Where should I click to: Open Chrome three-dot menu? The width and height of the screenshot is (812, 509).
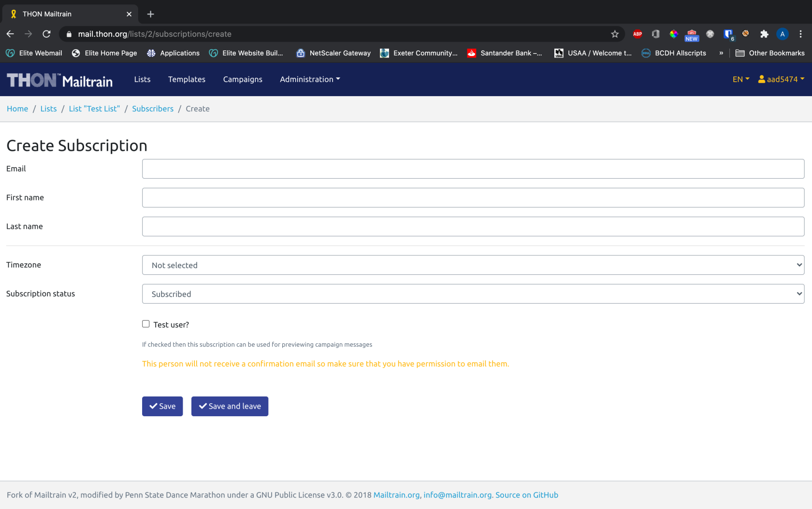click(800, 34)
